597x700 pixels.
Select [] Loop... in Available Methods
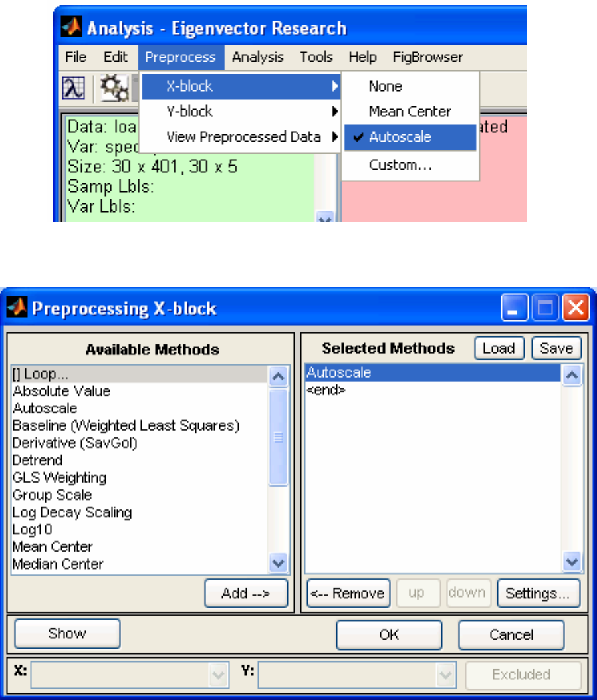click(x=140, y=374)
